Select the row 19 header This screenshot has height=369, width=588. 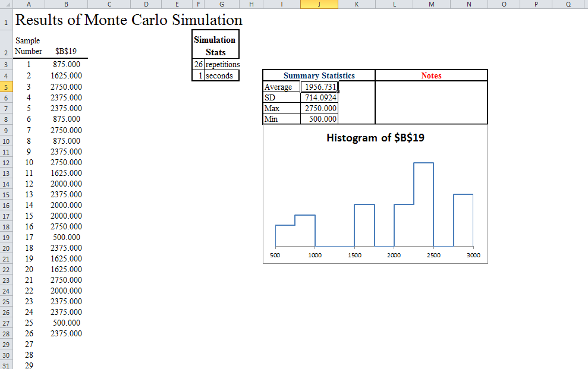[x=6, y=238]
